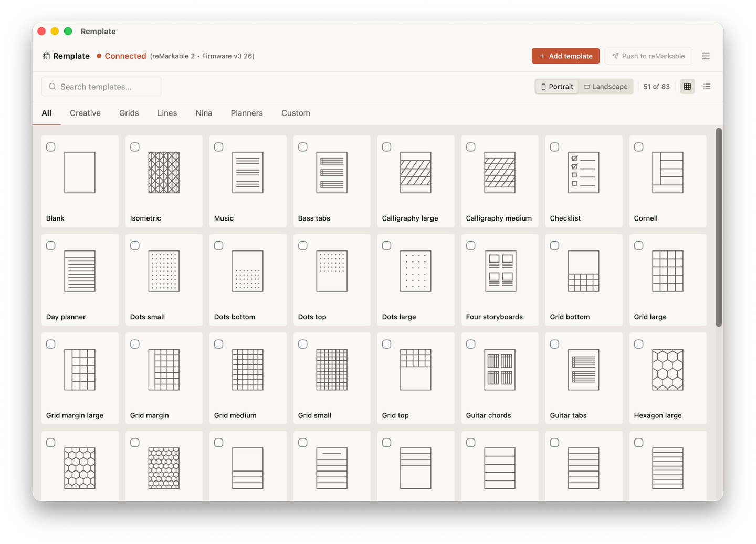Click the search magnifier icon

[52, 87]
